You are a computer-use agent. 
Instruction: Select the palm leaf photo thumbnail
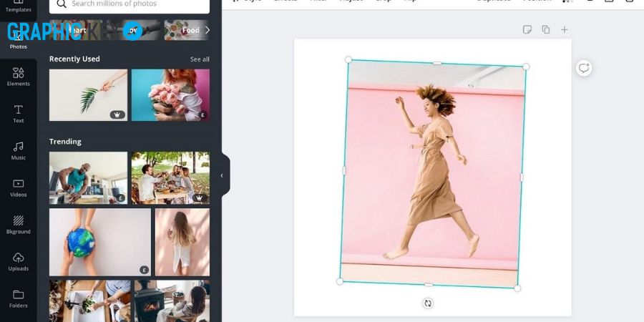coord(88,95)
